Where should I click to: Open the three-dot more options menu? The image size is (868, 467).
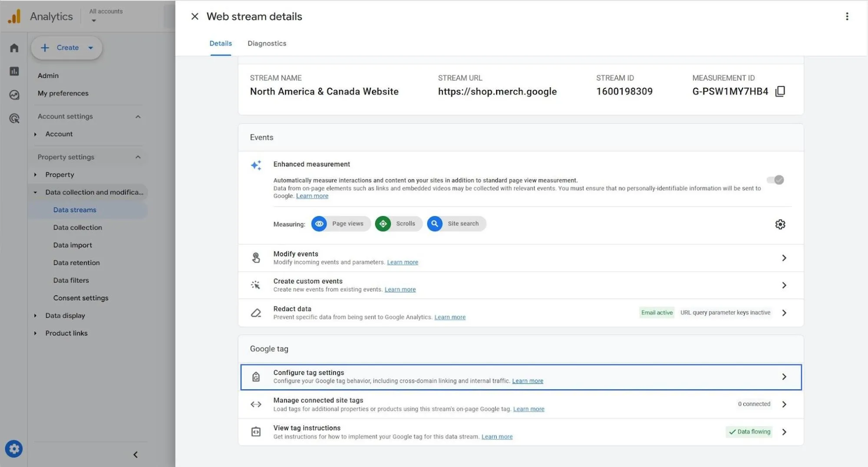pyautogui.click(x=847, y=16)
